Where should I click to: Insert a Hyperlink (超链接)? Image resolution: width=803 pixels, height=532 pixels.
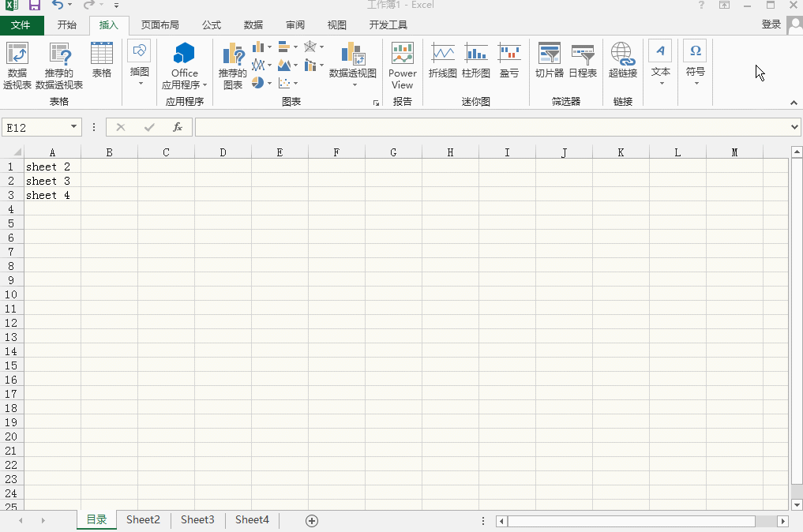pos(623,61)
